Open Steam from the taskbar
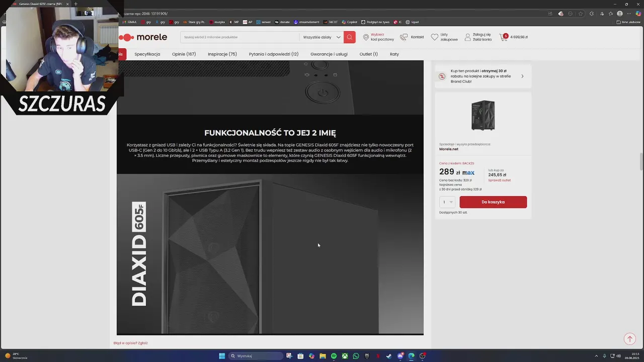644x362 pixels. [389, 356]
